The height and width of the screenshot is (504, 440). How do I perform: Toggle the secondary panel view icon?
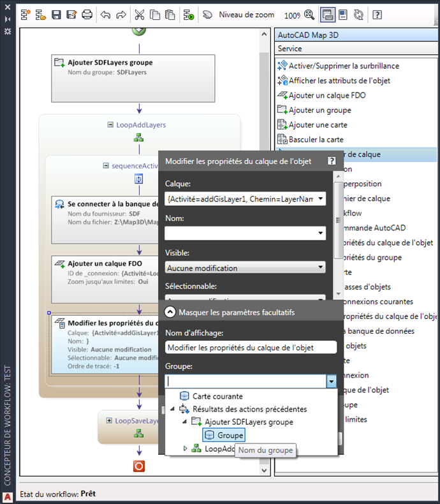(x=343, y=15)
